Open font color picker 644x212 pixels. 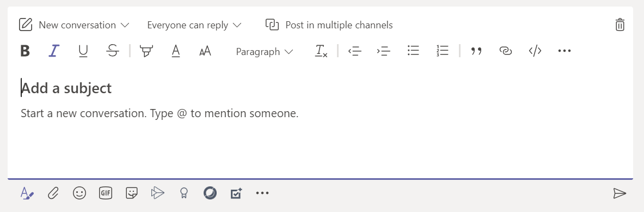pos(176,51)
